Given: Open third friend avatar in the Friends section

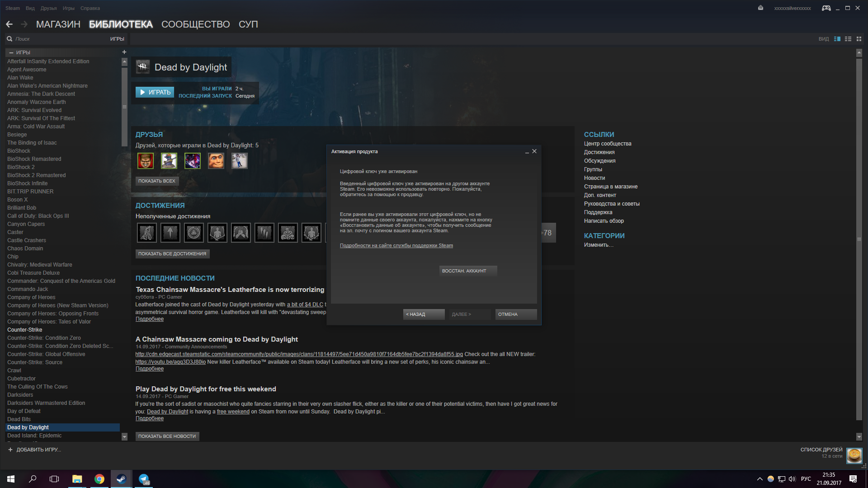Looking at the screenshot, I should coord(193,161).
